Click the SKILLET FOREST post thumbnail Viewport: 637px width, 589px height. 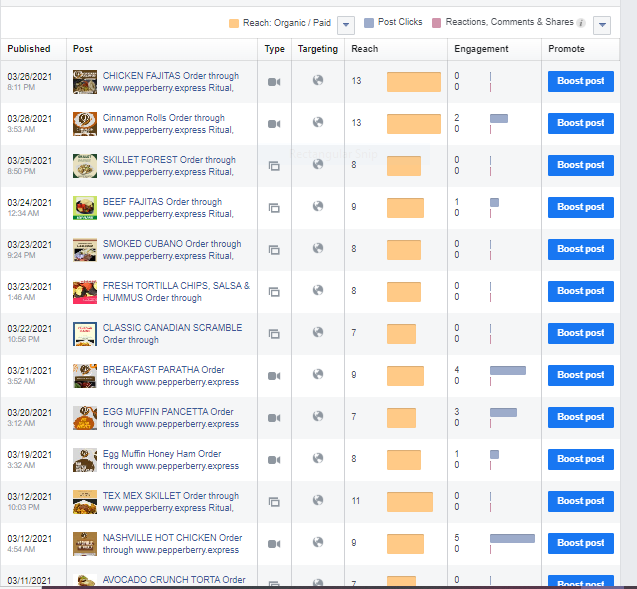85,166
